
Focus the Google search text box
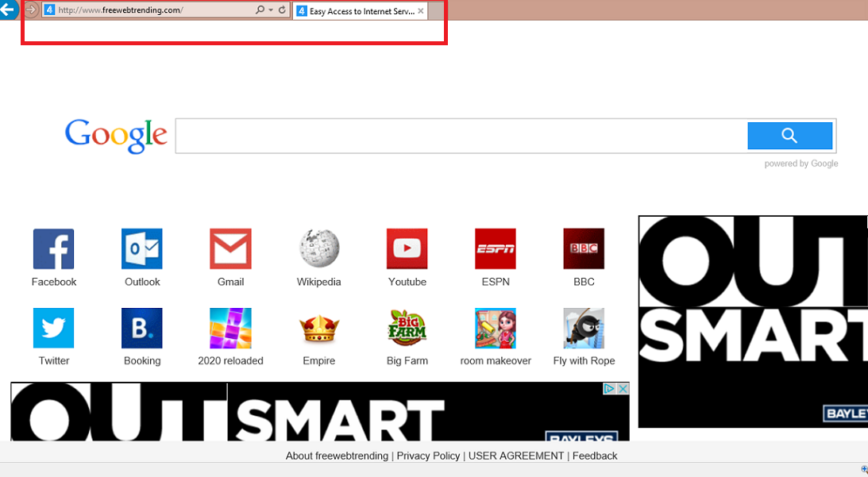click(x=461, y=136)
